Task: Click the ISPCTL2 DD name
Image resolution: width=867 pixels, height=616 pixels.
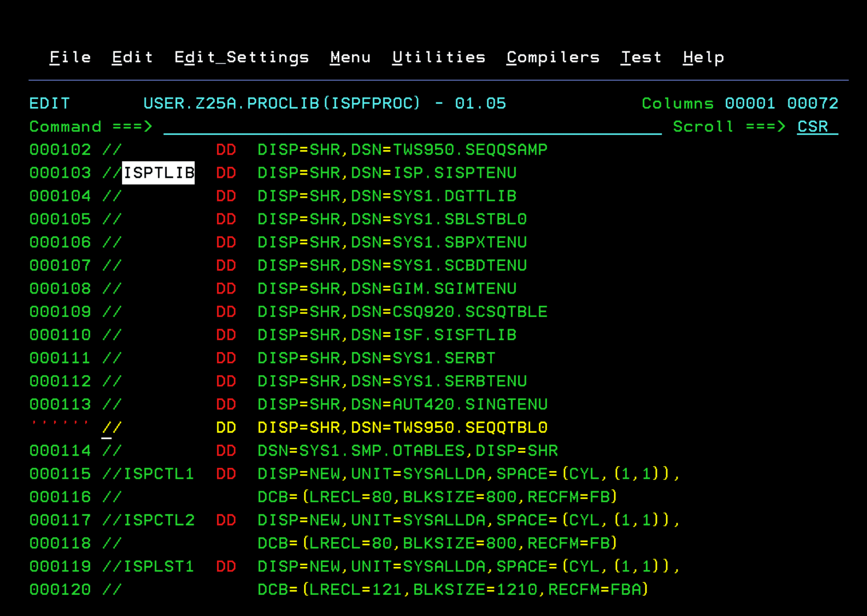Action: [x=159, y=520]
